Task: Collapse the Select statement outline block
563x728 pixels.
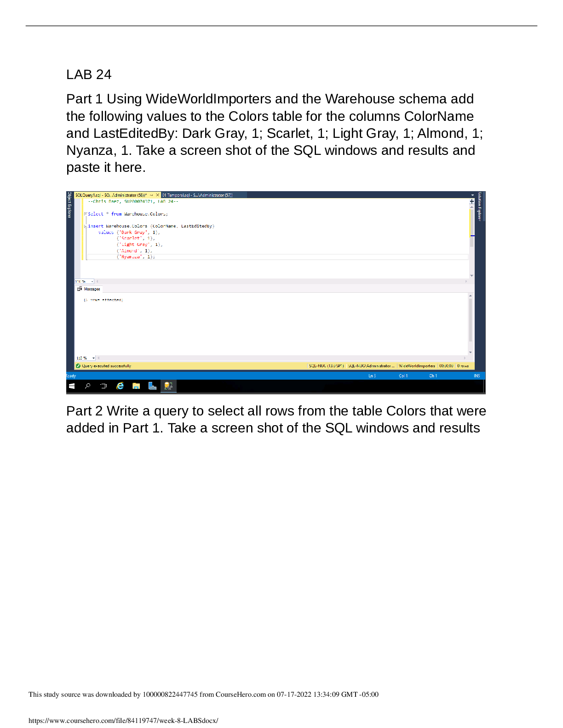Action: 86,214
